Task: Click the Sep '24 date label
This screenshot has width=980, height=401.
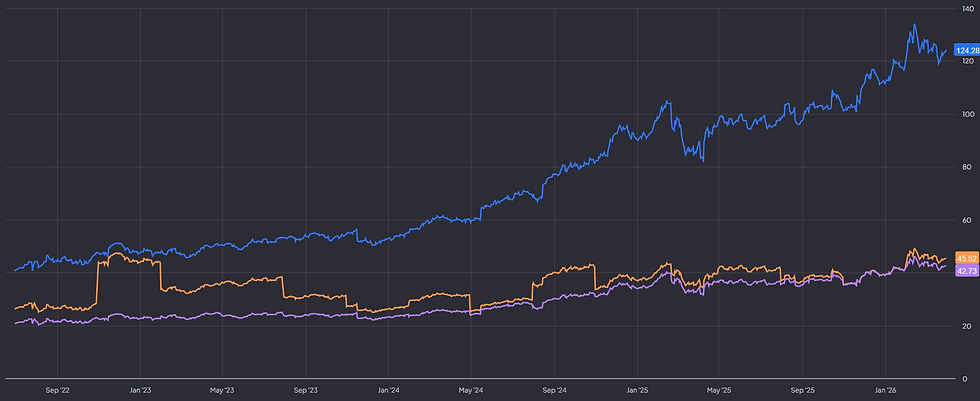Action: [554, 391]
